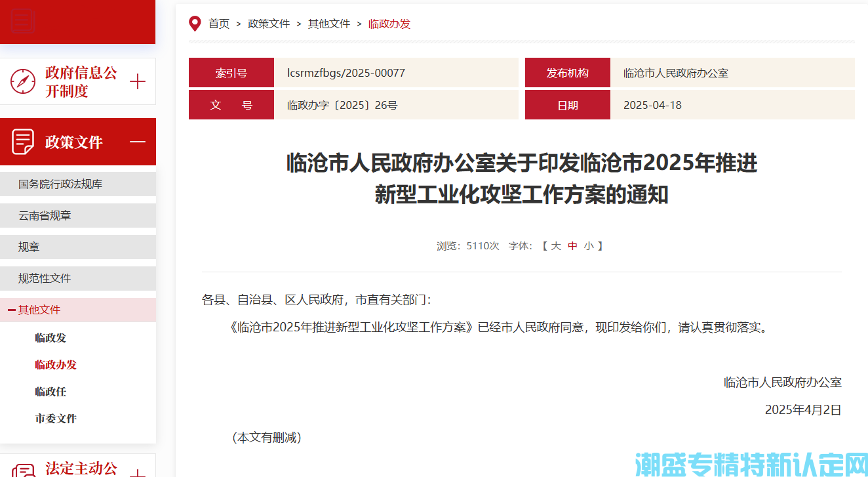Click 临政办发 in breadcrumb
The height and width of the screenshot is (477, 868).
tap(389, 24)
